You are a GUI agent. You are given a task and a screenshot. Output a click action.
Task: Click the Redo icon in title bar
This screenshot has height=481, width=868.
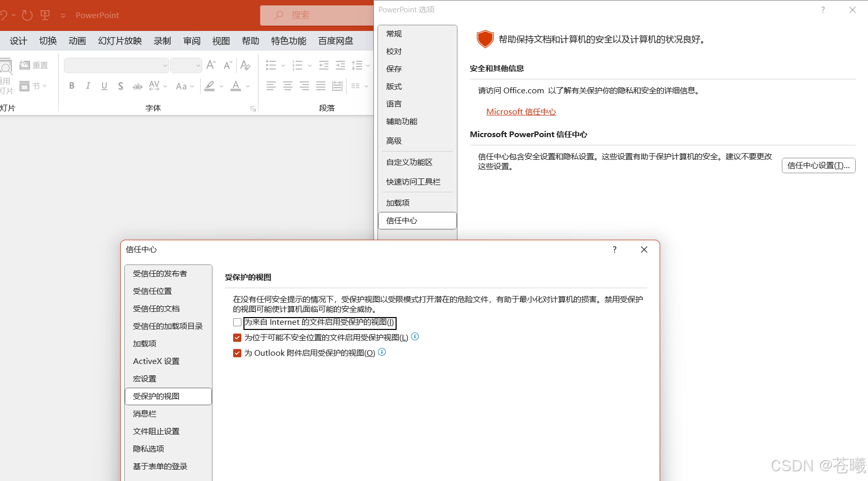27,15
